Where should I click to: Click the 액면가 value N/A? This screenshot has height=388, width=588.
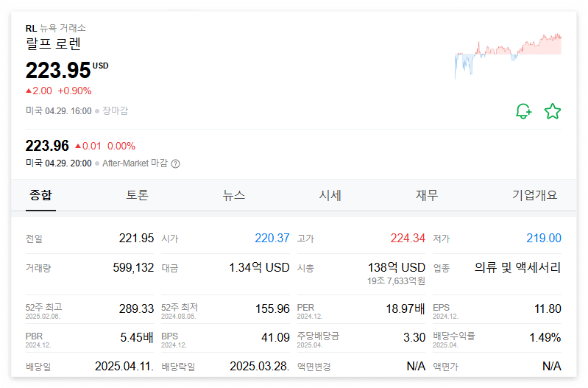(x=552, y=366)
